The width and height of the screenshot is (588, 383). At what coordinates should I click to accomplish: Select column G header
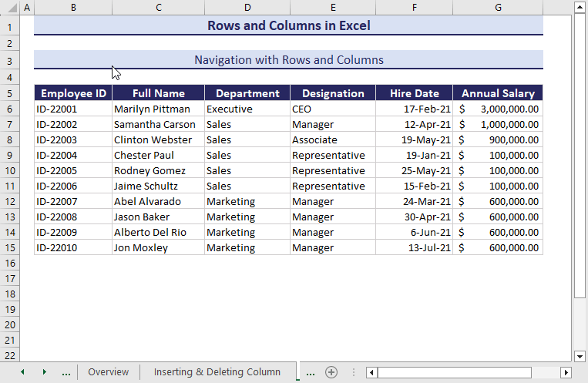pyautogui.click(x=498, y=8)
